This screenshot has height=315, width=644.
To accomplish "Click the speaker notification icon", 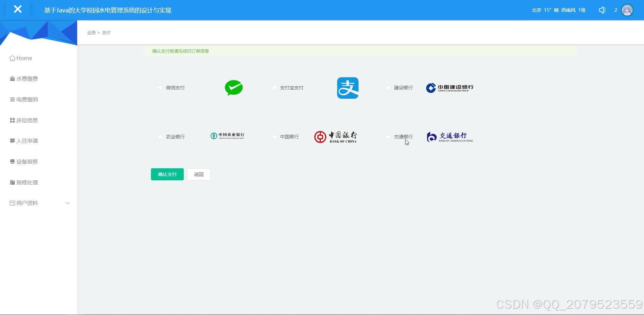I will pyautogui.click(x=602, y=10).
